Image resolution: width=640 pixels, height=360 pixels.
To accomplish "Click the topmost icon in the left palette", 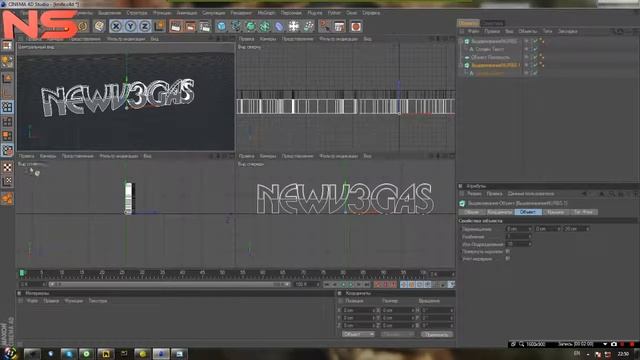I will click(x=7, y=45).
